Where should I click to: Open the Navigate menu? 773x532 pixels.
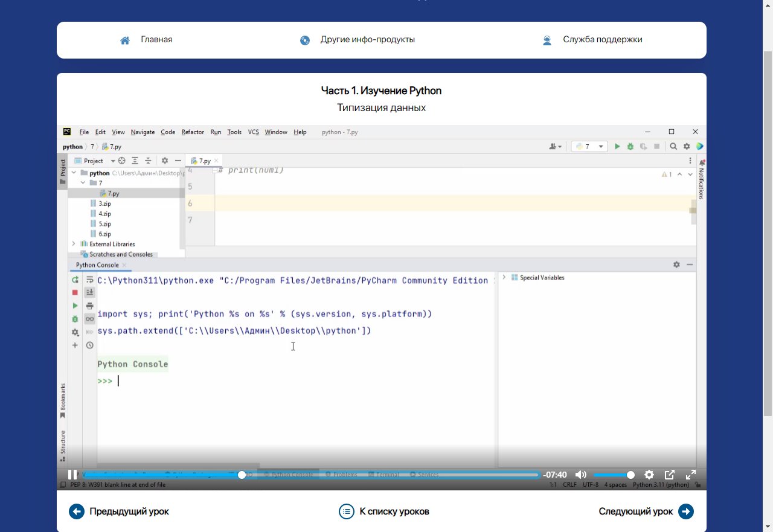click(143, 132)
